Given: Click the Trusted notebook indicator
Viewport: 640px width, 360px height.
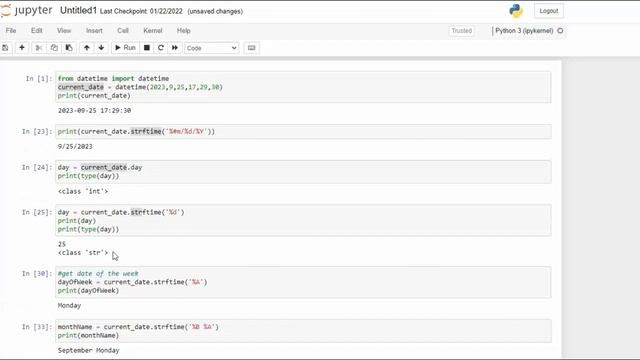Looking at the screenshot, I should (462, 31).
